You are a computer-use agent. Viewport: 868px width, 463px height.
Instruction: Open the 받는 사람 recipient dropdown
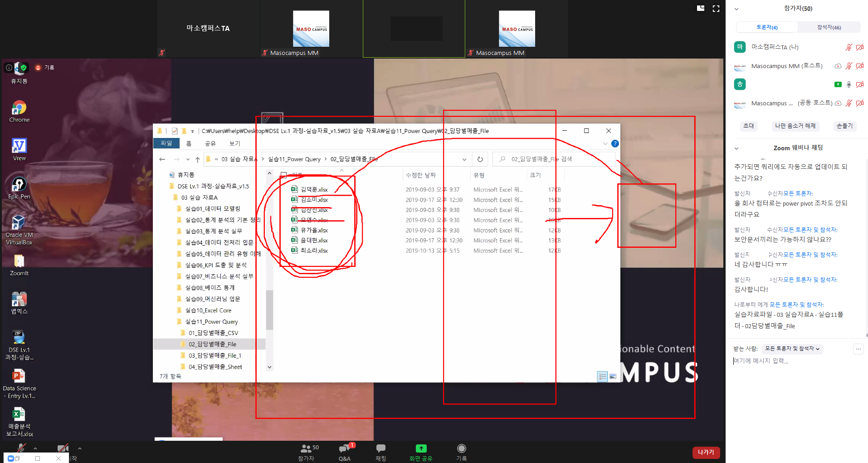pyautogui.click(x=792, y=349)
